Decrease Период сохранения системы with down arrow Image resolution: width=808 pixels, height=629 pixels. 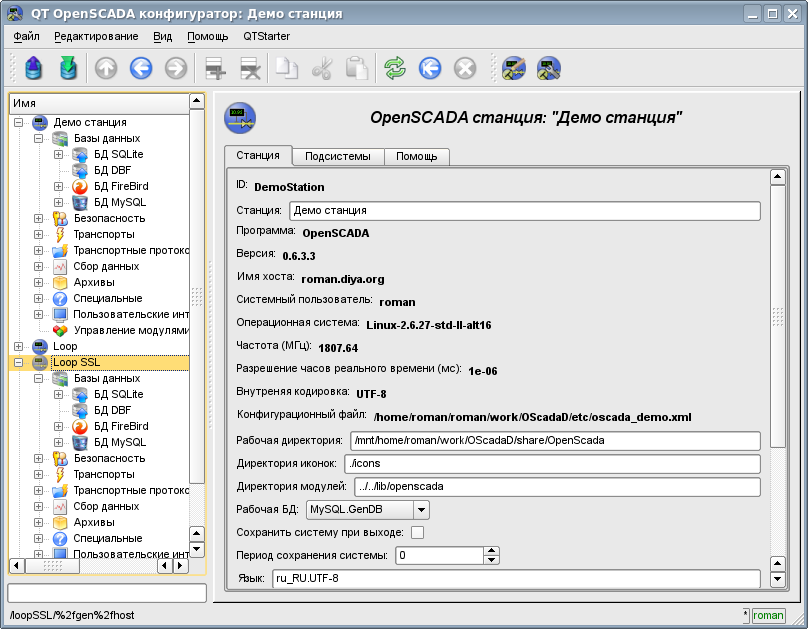pyautogui.click(x=492, y=560)
